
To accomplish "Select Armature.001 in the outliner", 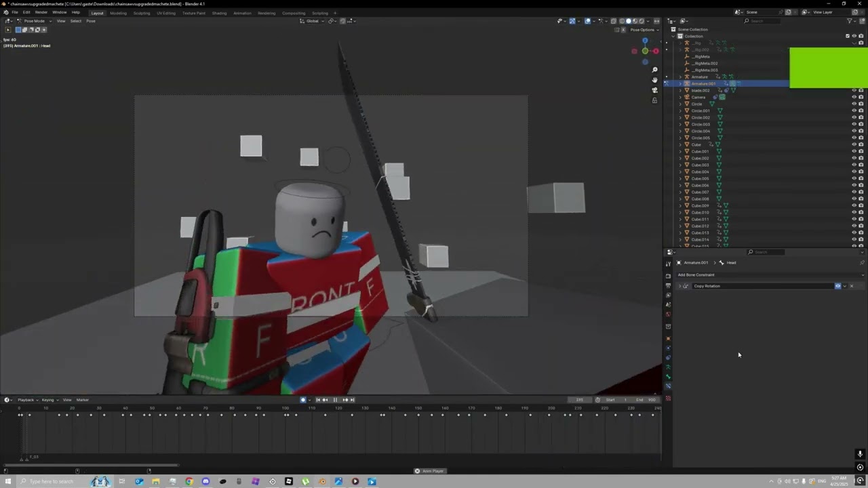I will tap(703, 83).
